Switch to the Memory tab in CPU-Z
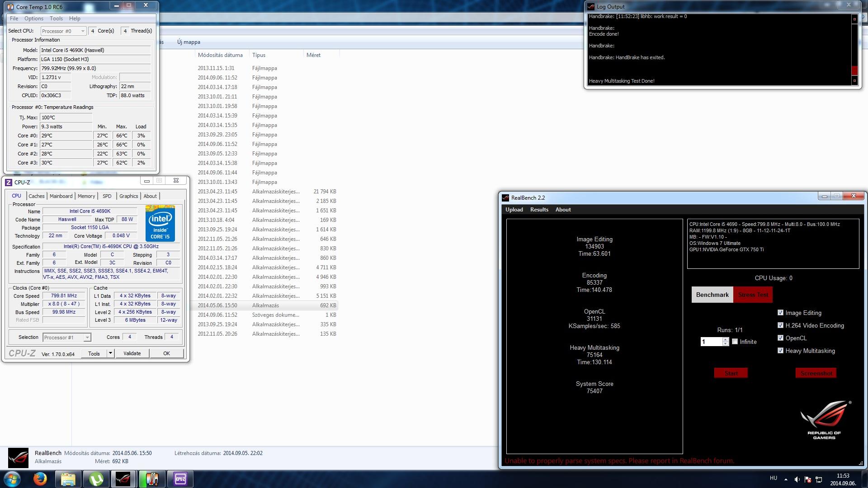This screenshot has height=488, width=868. pyautogui.click(x=86, y=196)
